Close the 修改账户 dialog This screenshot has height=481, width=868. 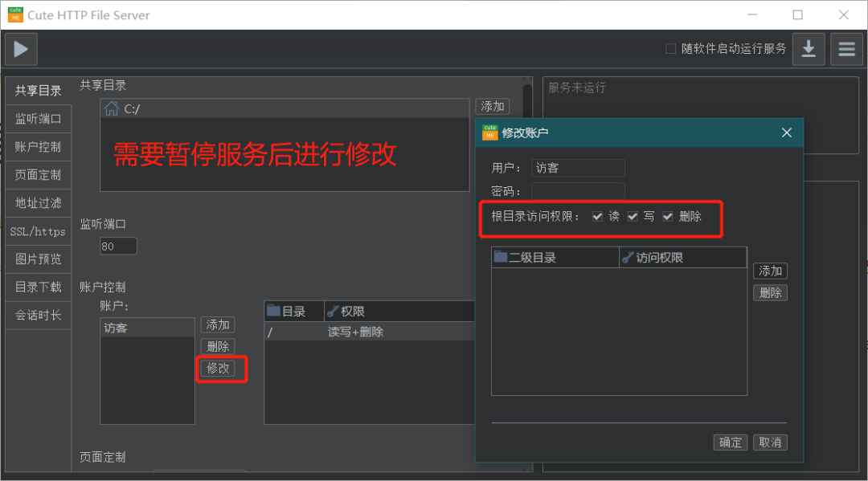coord(787,132)
